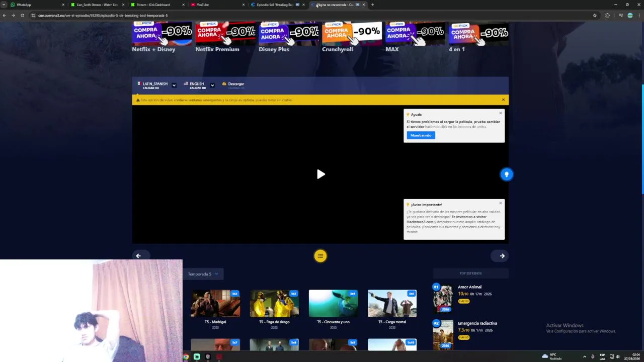Expand the ENGLISH server dropdown

[x=212, y=85]
